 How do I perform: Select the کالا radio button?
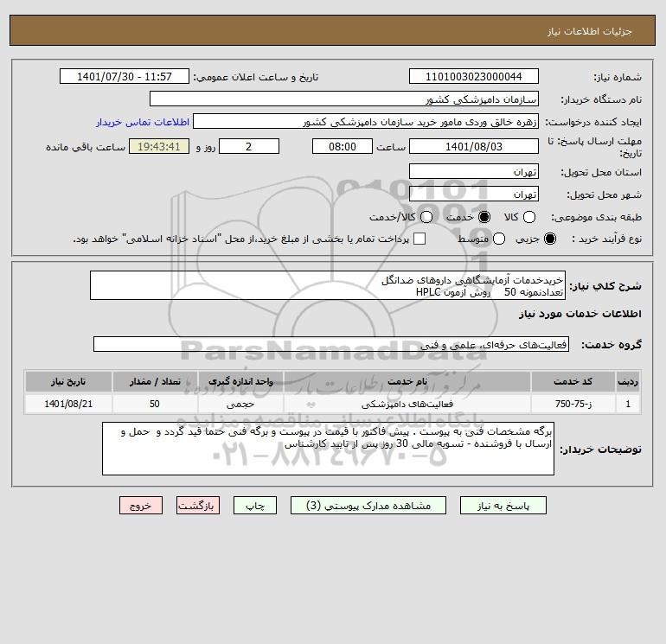(x=528, y=217)
